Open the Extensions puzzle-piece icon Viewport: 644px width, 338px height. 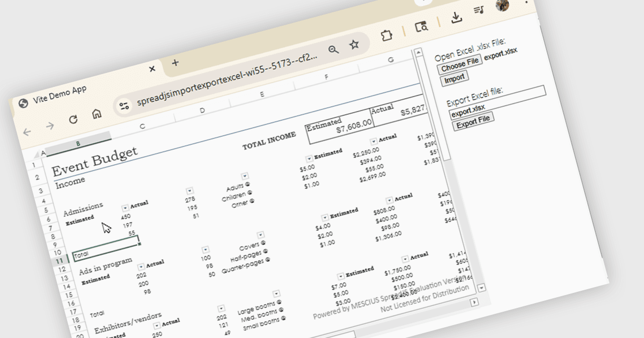(x=385, y=35)
